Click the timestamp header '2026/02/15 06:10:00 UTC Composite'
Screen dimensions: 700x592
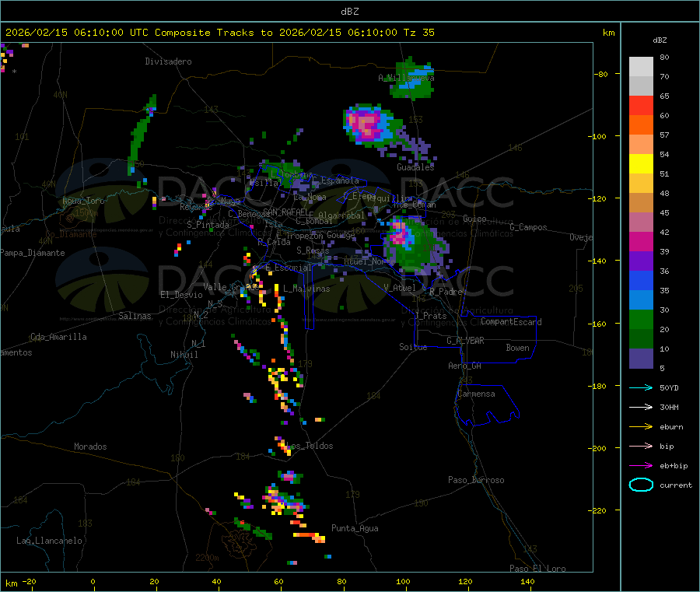(x=107, y=33)
